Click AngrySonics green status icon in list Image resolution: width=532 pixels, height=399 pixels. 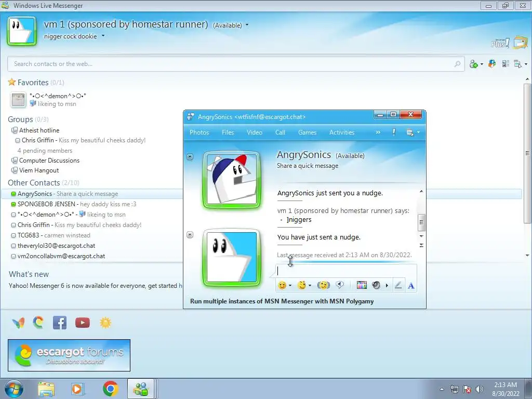[x=14, y=194]
